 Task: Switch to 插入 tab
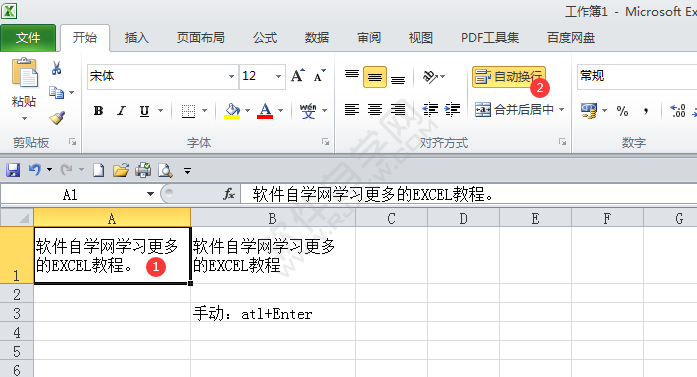136,38
